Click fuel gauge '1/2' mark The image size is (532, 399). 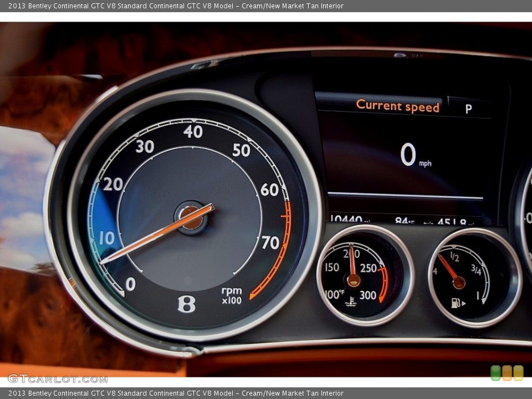[x=454, y=257]
